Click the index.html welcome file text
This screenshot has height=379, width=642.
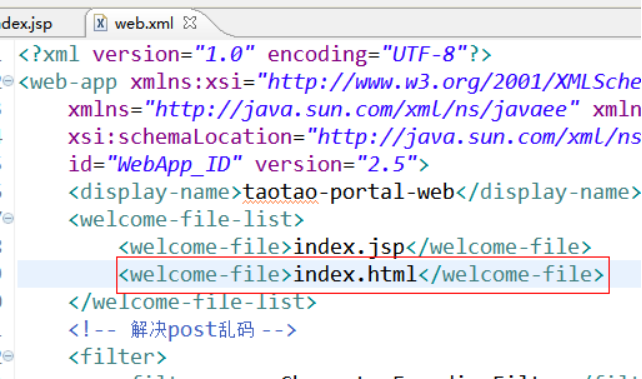355,275
